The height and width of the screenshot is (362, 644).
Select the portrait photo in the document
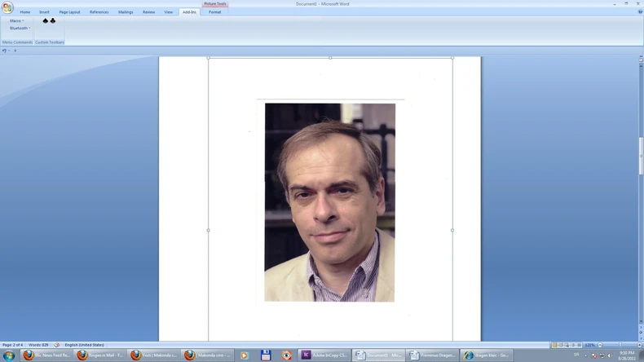[x=329, y=202]
